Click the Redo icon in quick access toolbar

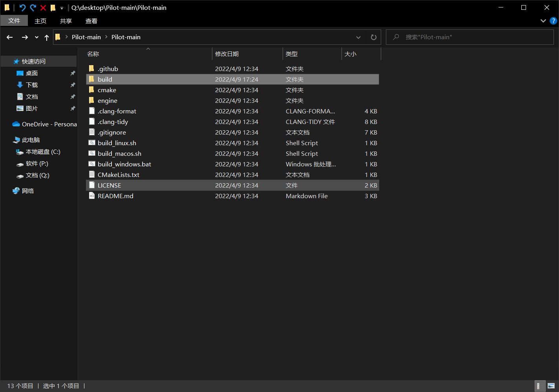coord(33,7)
